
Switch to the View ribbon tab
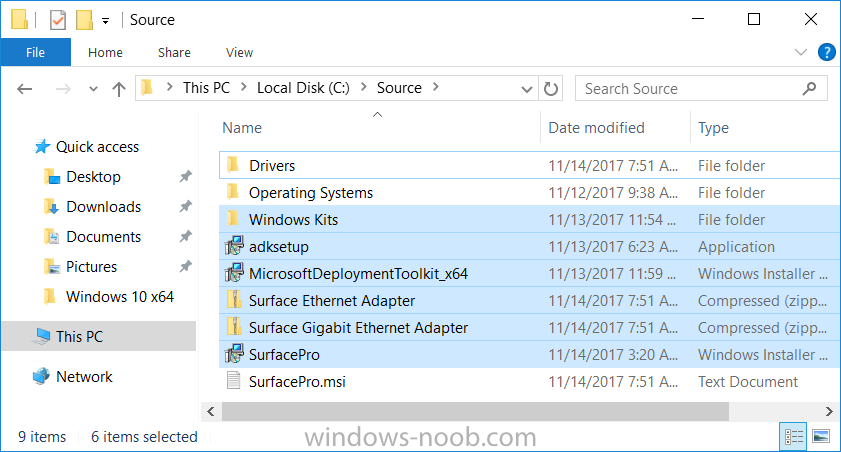click(239, 53)
